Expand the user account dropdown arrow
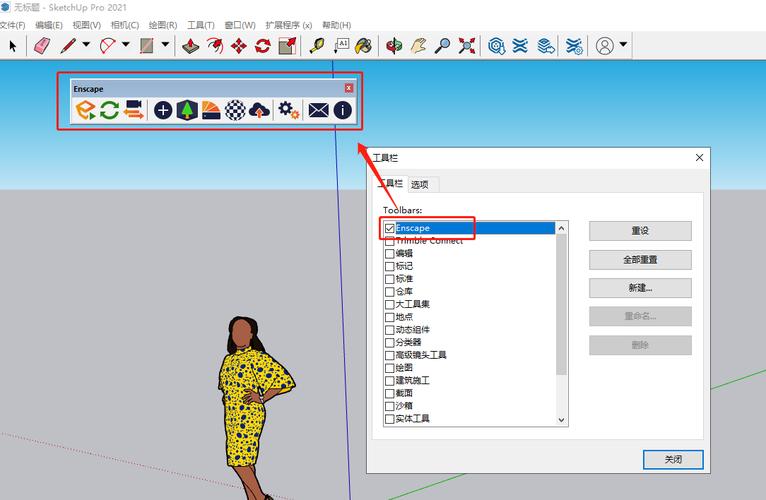766x500 pixels. 623,44
